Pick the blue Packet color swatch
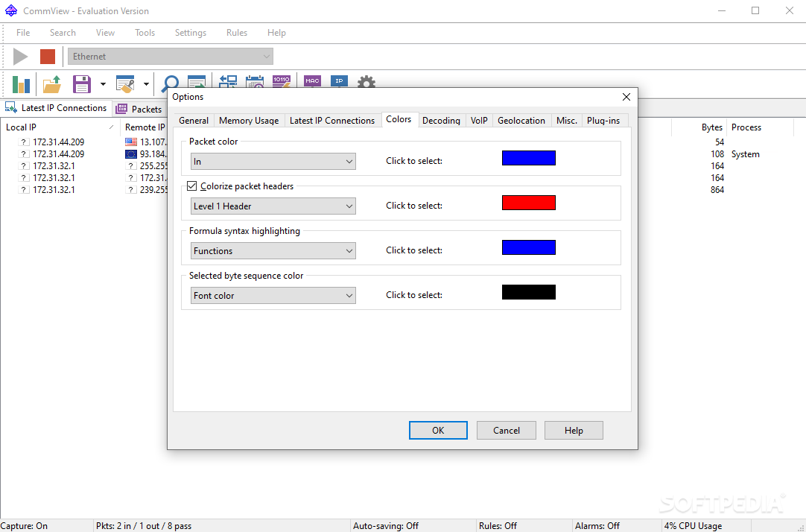 [x=528, y=158]
